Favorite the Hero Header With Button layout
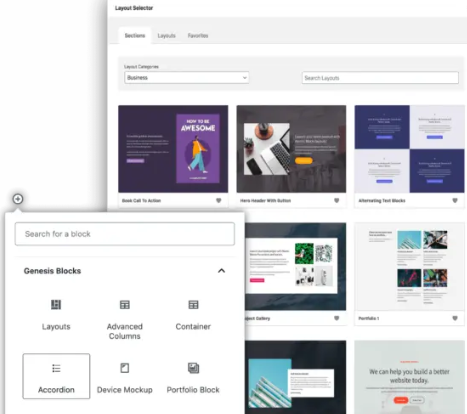Image resolution: width=467 pixels, height=414 pixels. point(337,200)
